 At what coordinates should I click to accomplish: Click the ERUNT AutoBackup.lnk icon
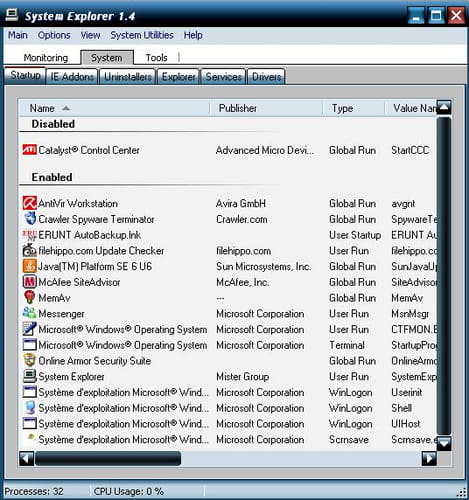tap(29, 235)
